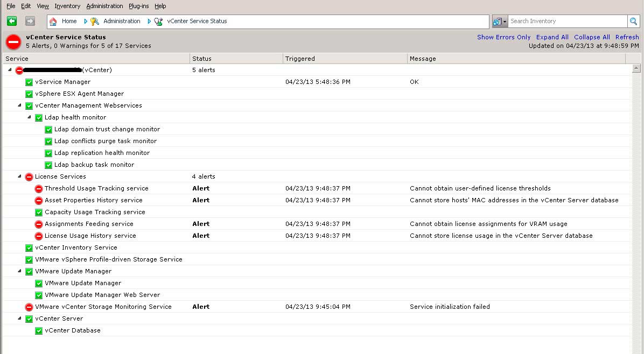644x354 pixels.
Task: Click red alert icon beside Threshold Usage Tracking
Action: click(x=39, y=189)
